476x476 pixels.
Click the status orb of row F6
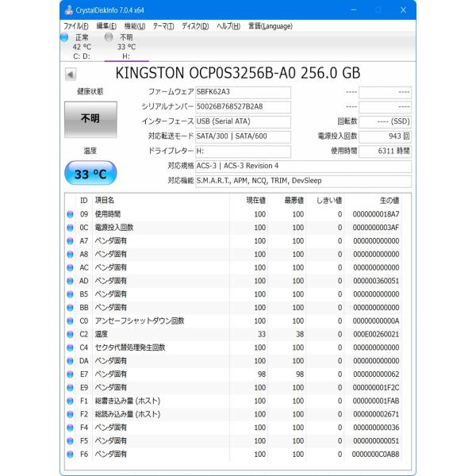pos(70,455)
